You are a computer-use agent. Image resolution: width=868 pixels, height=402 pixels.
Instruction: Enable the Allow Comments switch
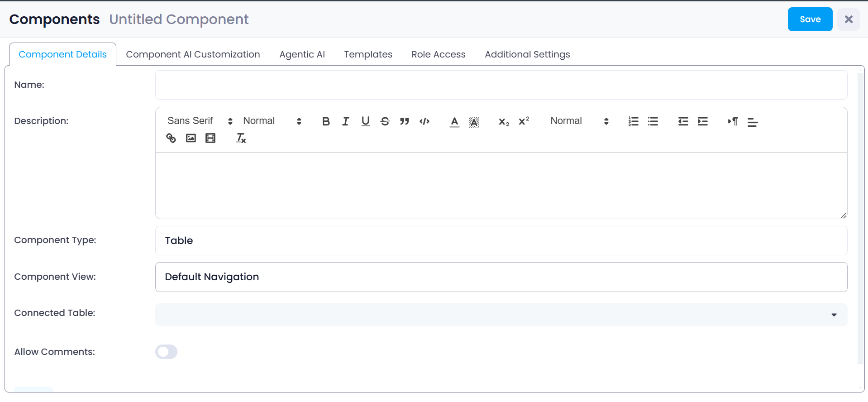166,352
